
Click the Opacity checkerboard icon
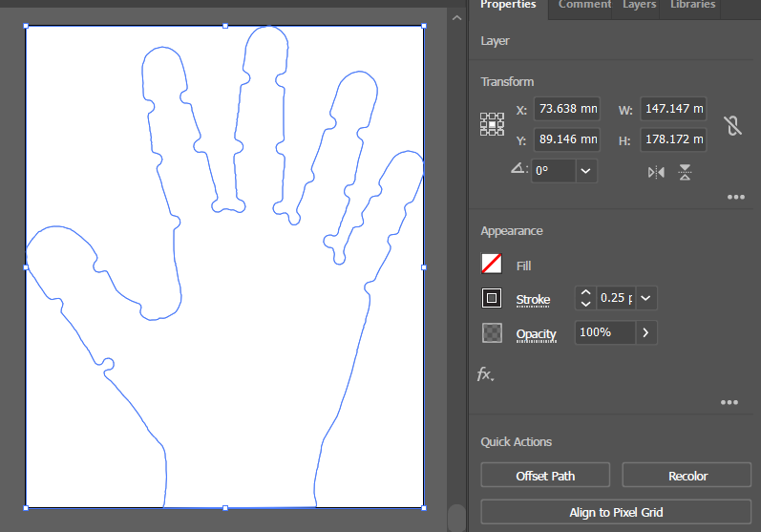(492, 333)
